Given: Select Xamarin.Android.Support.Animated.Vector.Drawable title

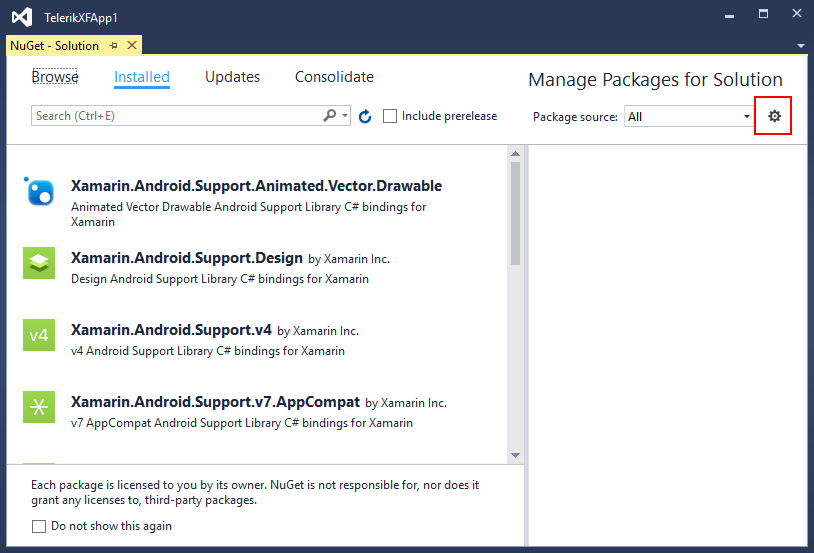Looking at the screenshot, I should pos(256,186).
